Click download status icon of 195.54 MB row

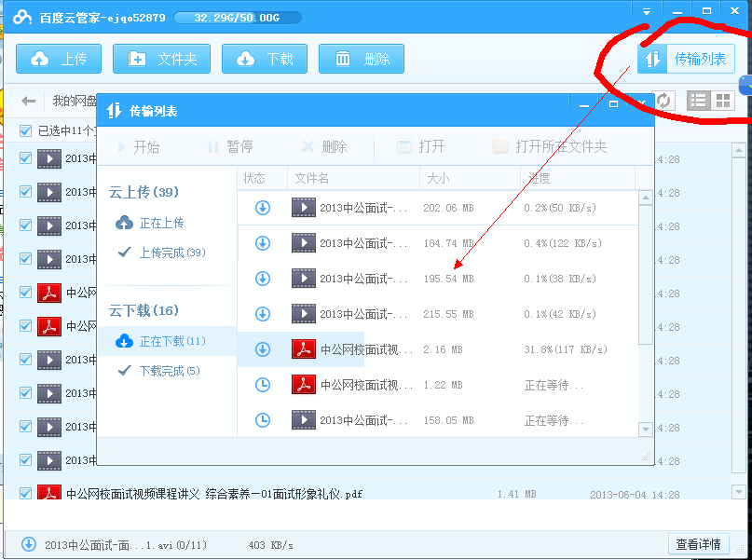click(263, 279)
